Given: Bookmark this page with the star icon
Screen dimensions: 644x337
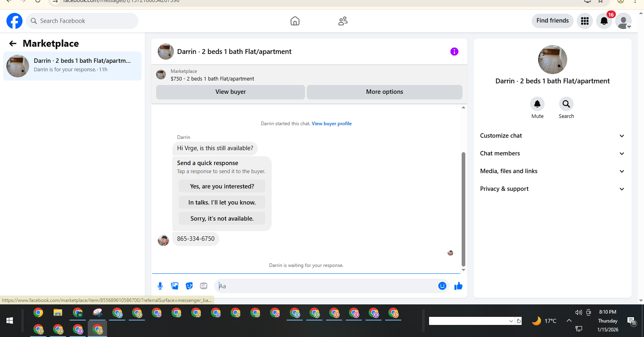Looking at the screenshot, I should (x=601, y=1).
